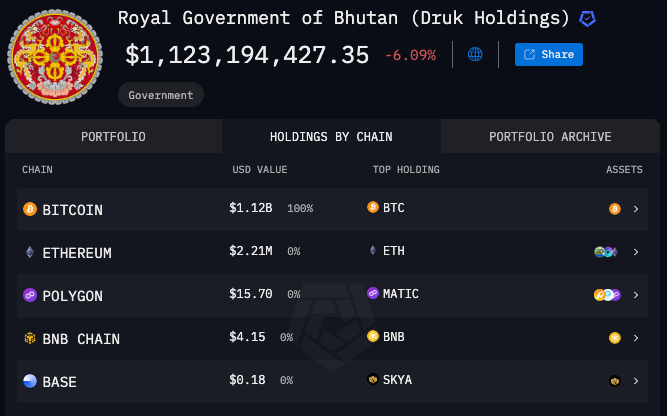
Task: Click the Government tag
Action: pos(161,95)
